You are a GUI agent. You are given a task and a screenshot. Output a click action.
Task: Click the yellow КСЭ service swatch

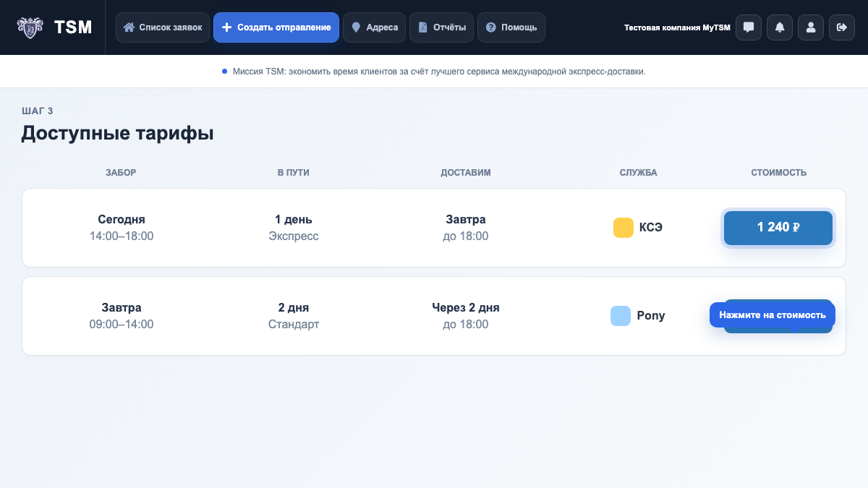(x=624, y=228)
